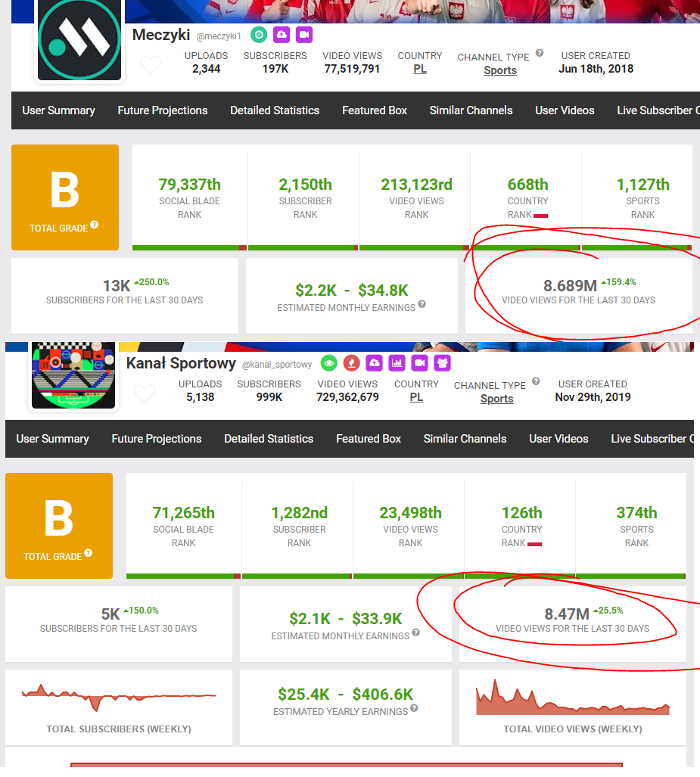This screenshot has height=777, width=700.
Task: Follow the PL country link for Kanał Sportowy
Action: 416,397
